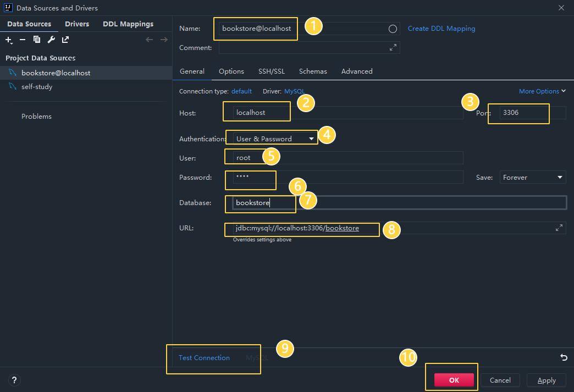Viewport: 574px width, 392px height.
Task: Open driver settings via wrench icon
Action: pyautogui.click(x=51, y=40)
